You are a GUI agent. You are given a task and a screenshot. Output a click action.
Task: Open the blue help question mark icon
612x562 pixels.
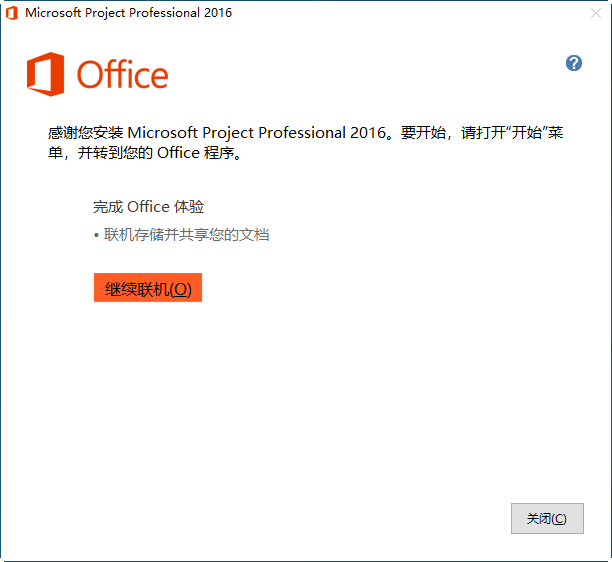click(574, 63)
